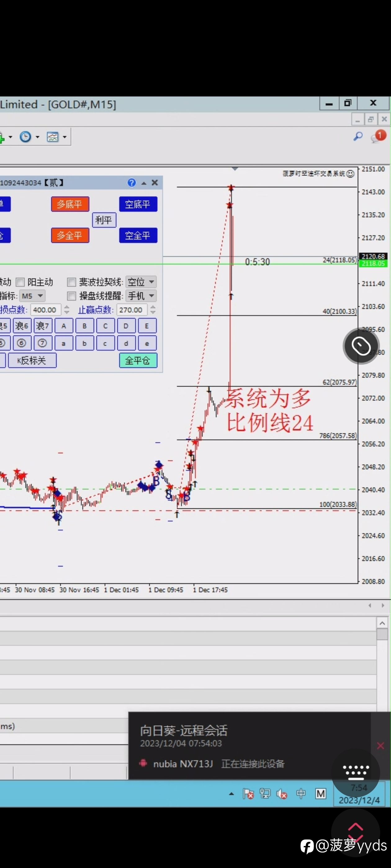Switch the 中 input method indicator

pyautogui.click(x=301, y=794)
